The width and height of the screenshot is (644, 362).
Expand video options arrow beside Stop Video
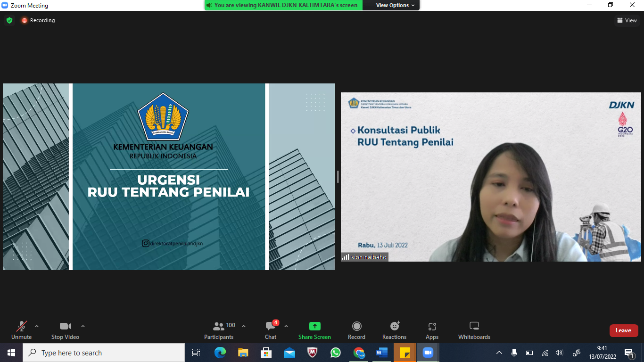(83, 326)
